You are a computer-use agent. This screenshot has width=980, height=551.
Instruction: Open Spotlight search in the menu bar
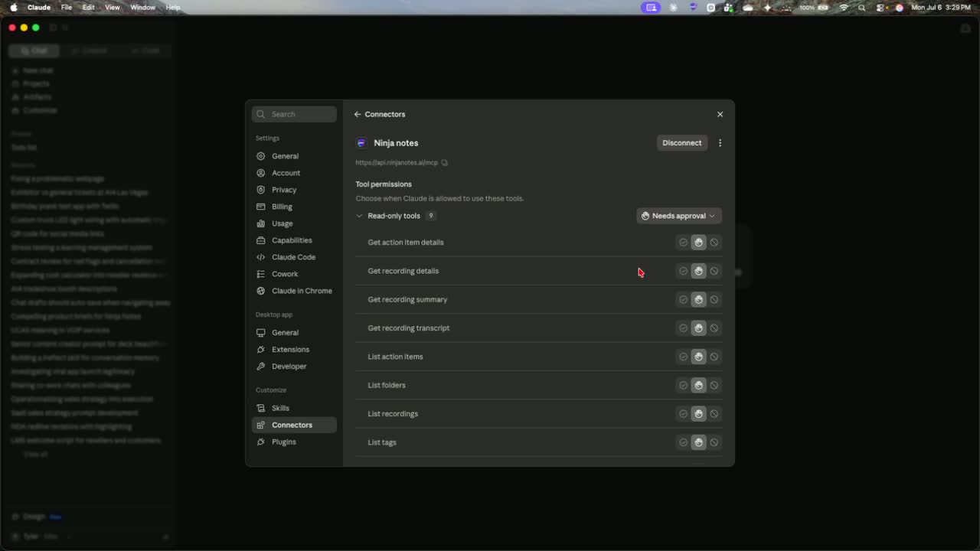[862, 8]
